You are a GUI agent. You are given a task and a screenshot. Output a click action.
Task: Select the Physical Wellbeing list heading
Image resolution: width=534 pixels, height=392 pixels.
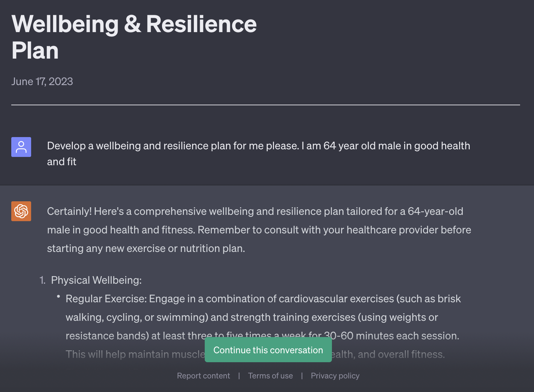pos(96,280)
